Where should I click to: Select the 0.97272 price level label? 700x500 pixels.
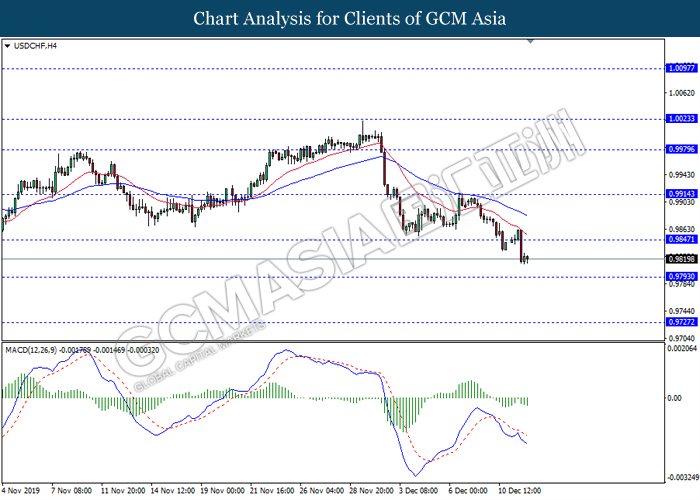pyautogui.click(x=681, y=322)
